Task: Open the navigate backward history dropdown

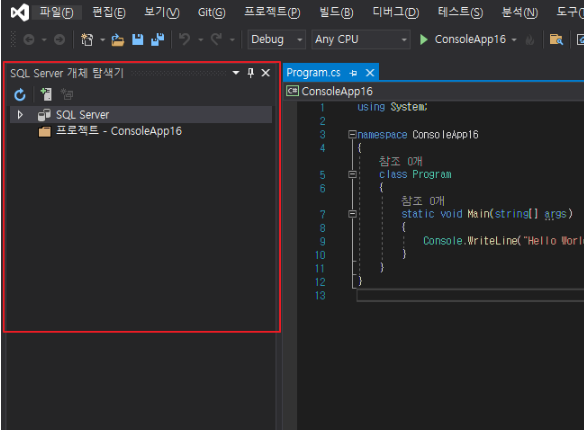Action: pos(44,39)
